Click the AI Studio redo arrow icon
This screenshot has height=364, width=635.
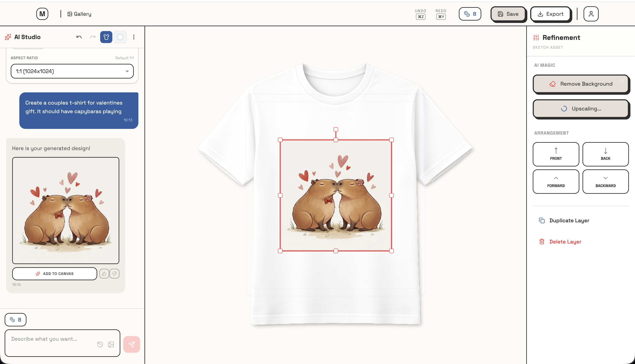[93, 37]
